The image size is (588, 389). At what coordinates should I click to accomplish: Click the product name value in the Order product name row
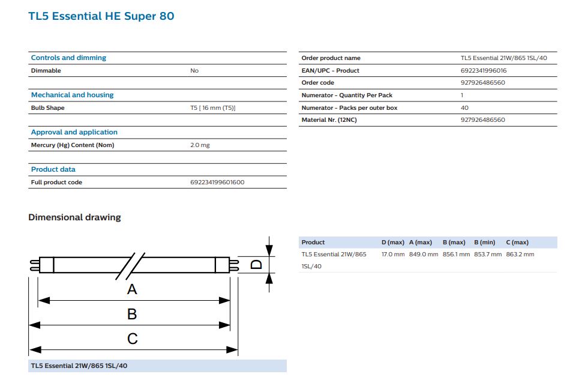point(503,58)
